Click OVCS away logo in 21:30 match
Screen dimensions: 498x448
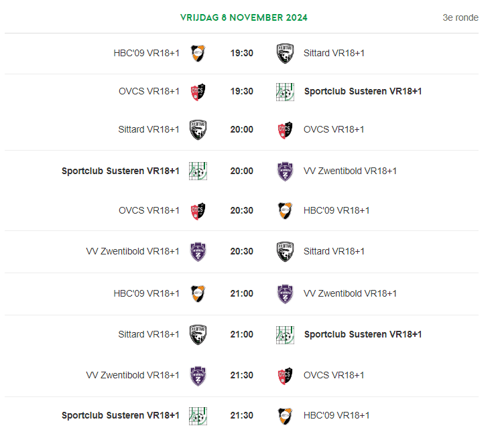pyautogui.click(x=285, y=375)
